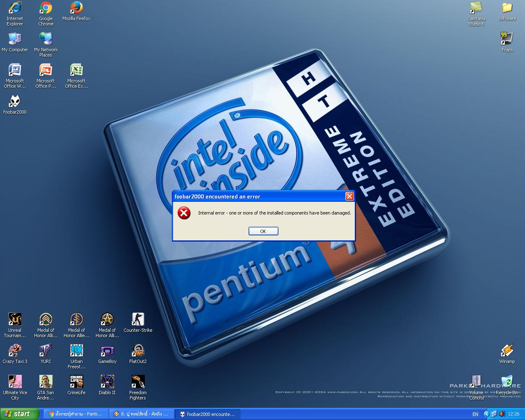Select CrimeLife game icon
Image resolution: width=525 pixels, height=420 pixels.
(76, 385)
